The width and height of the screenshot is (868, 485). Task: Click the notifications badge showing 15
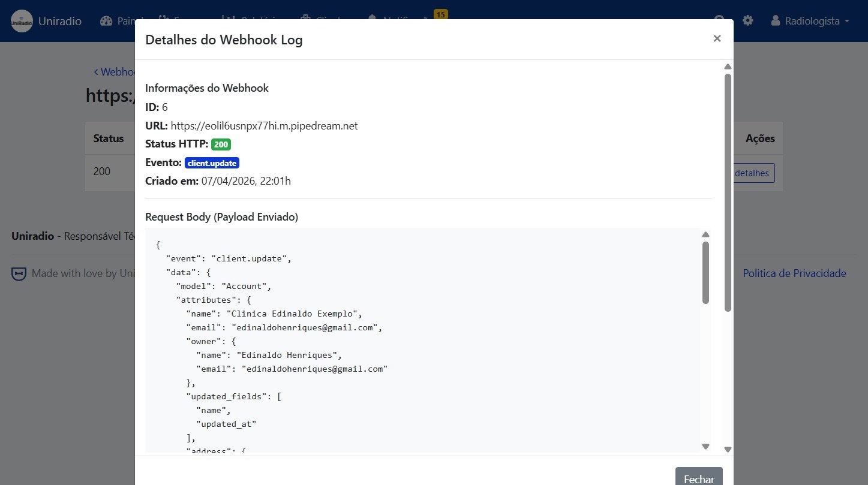click(x=440, y=14)
